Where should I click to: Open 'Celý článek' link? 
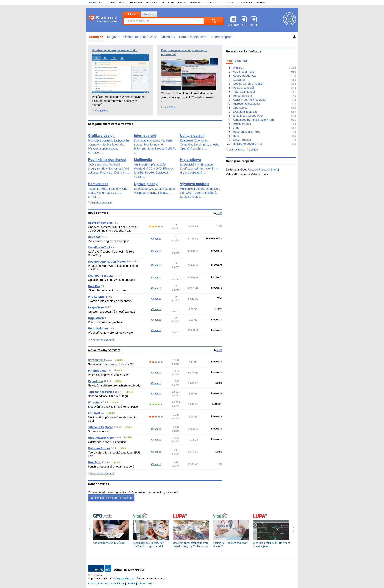(x=170, y=107)
